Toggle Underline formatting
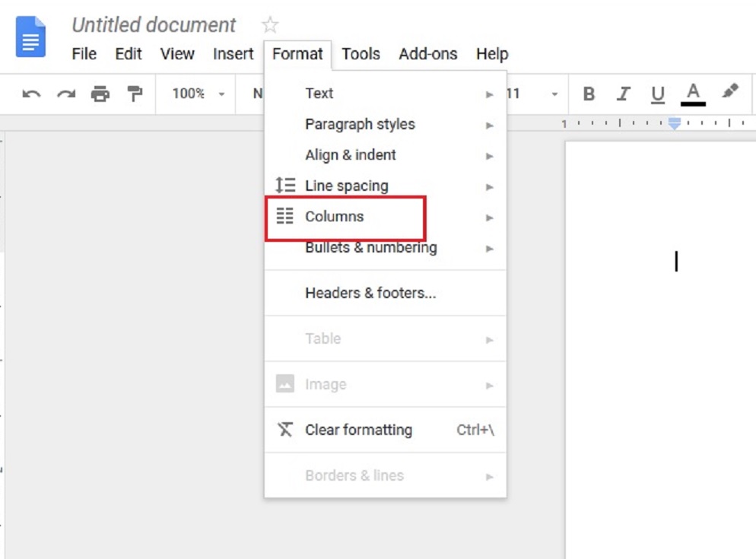This screenshot has width=756, height=559. pos(658,94)
